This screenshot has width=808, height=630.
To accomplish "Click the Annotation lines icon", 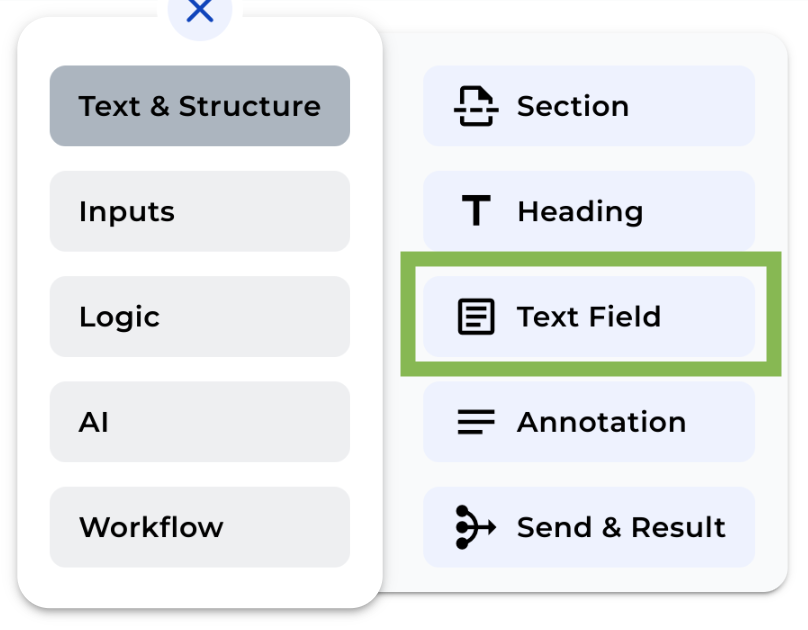I will [475, 422].
